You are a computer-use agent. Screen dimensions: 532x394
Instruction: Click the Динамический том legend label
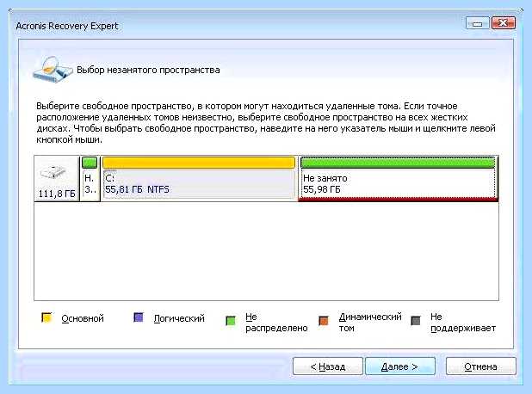pos(370,323)
